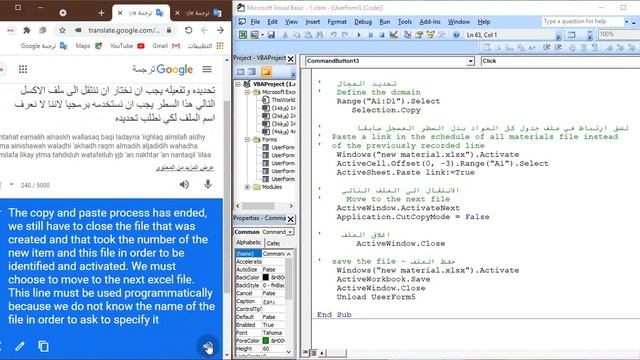The image size is (640, 360).
Task: Click copy translation icon in blue panel
Action: (43, 346)
